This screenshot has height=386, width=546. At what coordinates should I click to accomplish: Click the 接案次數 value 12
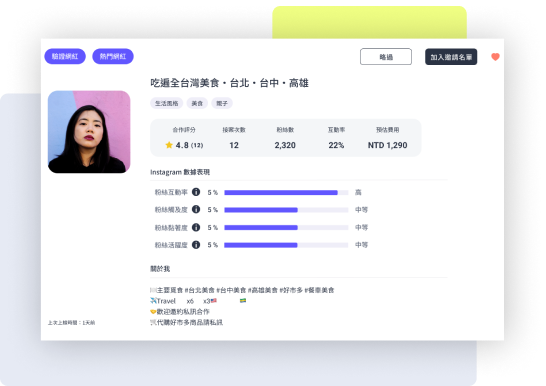click(x=234, y=145)
